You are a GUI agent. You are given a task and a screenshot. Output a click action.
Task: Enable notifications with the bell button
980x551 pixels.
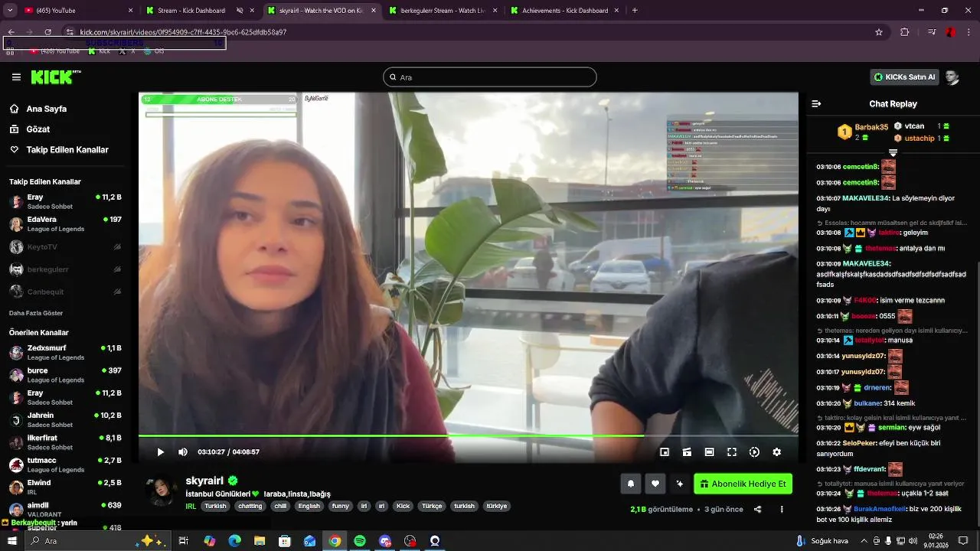click(x=631, y=484)
